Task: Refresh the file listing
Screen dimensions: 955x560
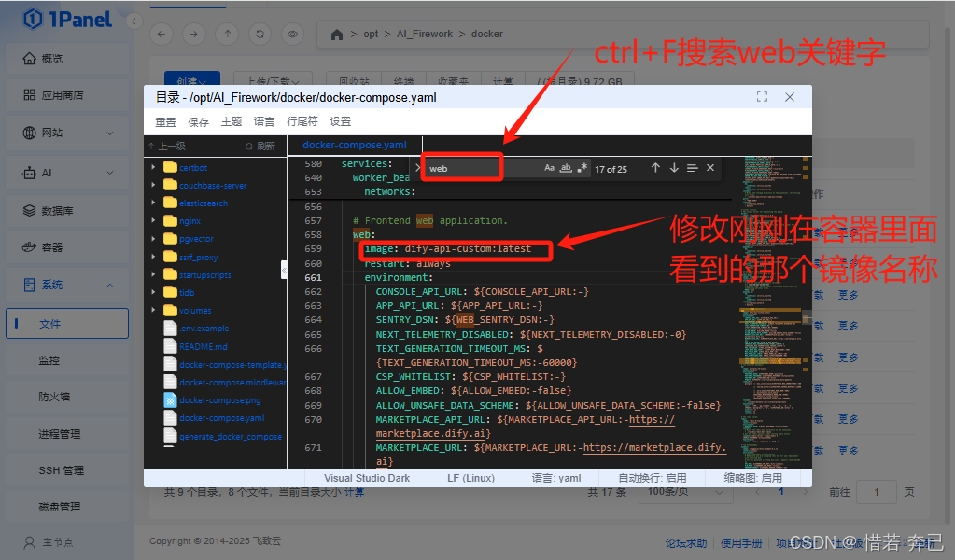Action: [x=260, y=35]
